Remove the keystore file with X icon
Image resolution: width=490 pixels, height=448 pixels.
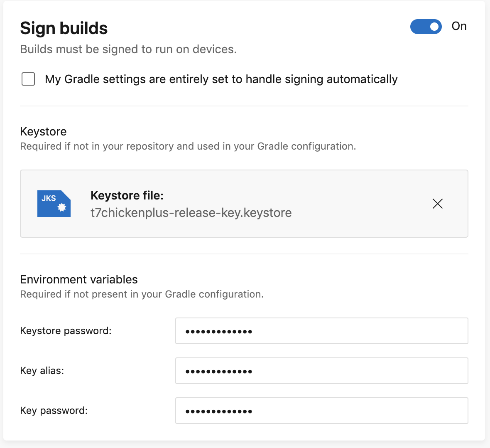point(438,204)
